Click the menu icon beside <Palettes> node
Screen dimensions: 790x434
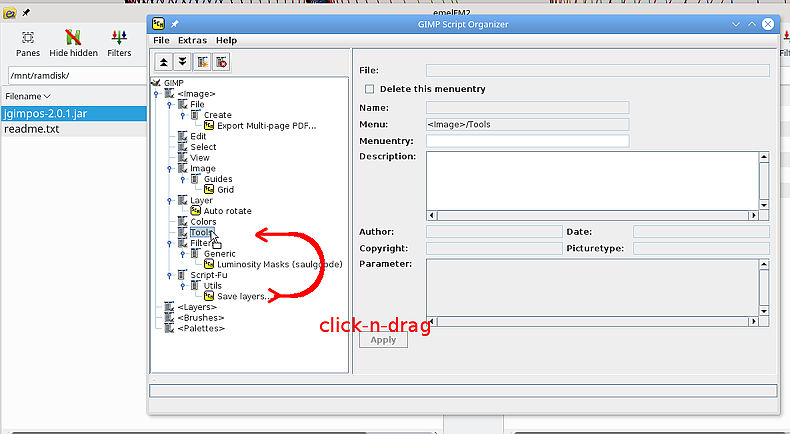(x=169, y=328)
